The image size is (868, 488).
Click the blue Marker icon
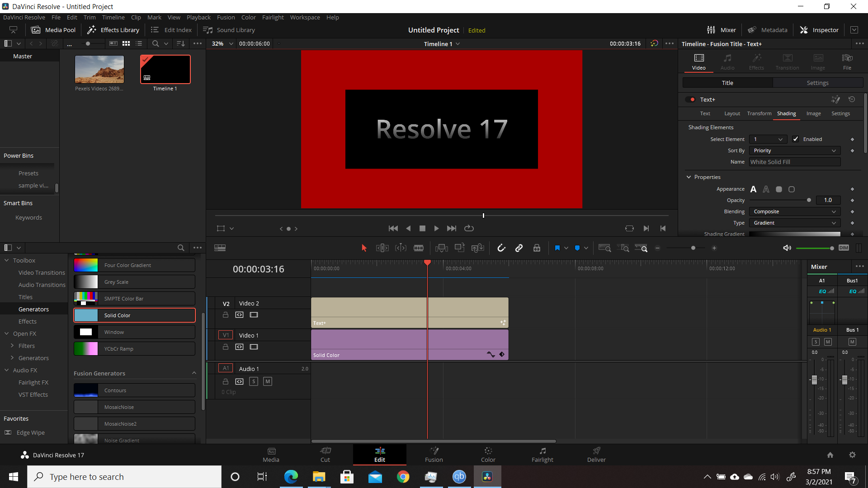tap(577, 248)
